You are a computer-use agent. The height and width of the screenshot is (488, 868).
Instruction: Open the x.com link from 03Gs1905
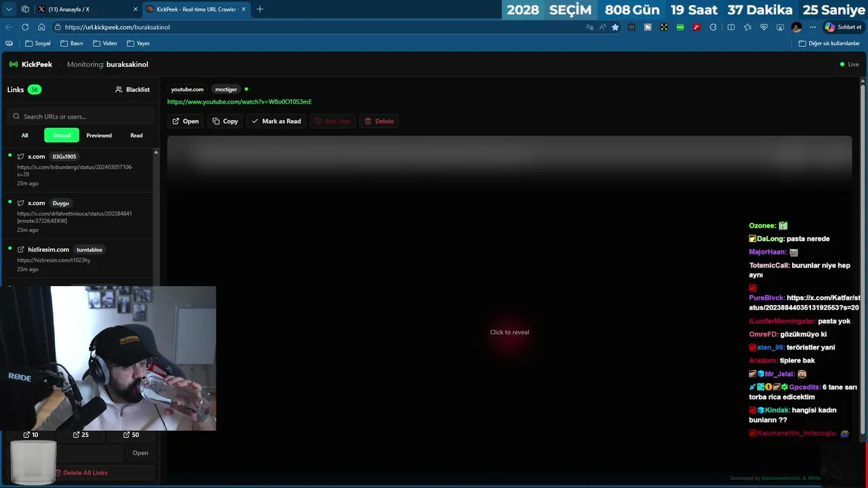pos(78,169)
